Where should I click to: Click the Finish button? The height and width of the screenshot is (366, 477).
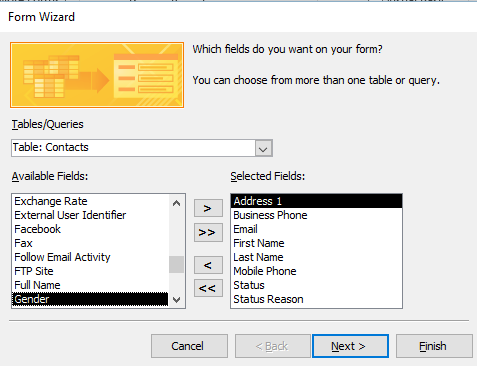[x=434, y=346]
